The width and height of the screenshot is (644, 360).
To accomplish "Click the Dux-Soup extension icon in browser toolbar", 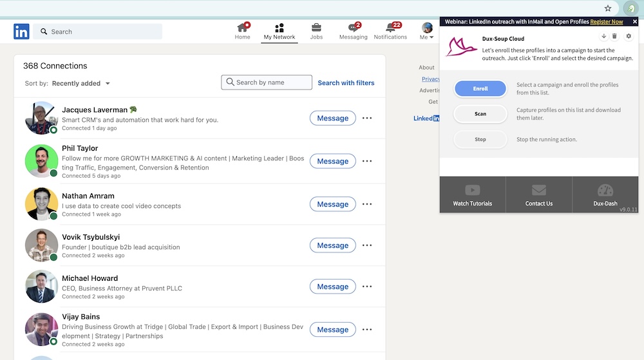I will point(630,8).
